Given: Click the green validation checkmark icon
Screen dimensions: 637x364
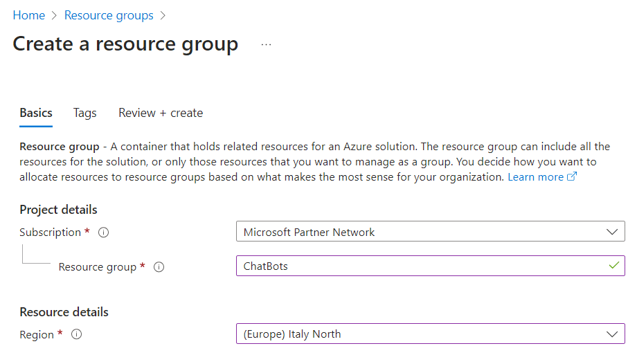Looking at the screenshot, I should [614, 266].
